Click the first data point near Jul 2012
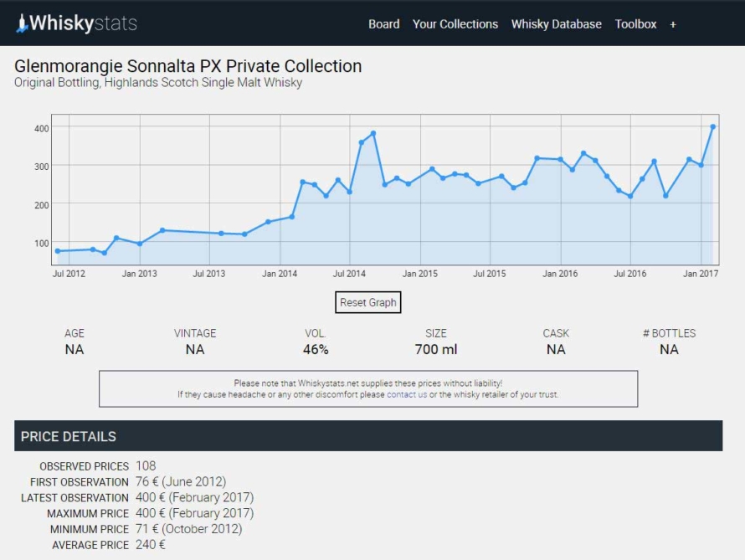This screenshot has height=560, width=745. [x=58, y=251]
